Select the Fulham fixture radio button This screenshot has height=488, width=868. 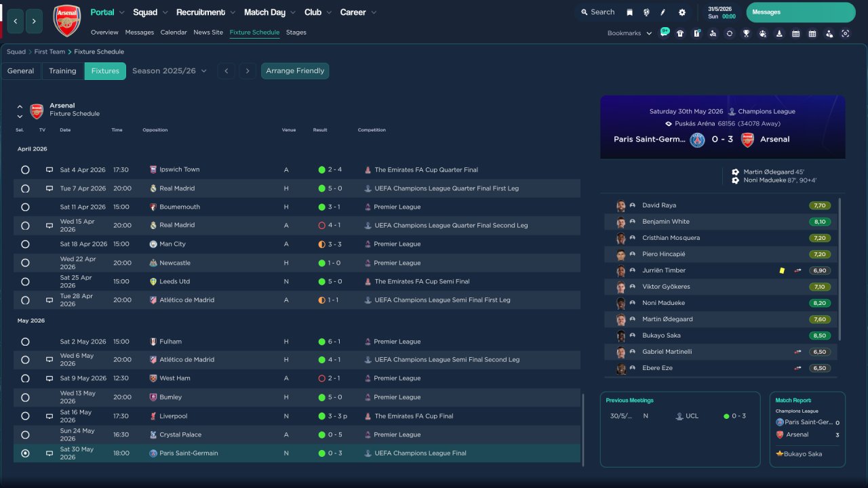[25, 342]
